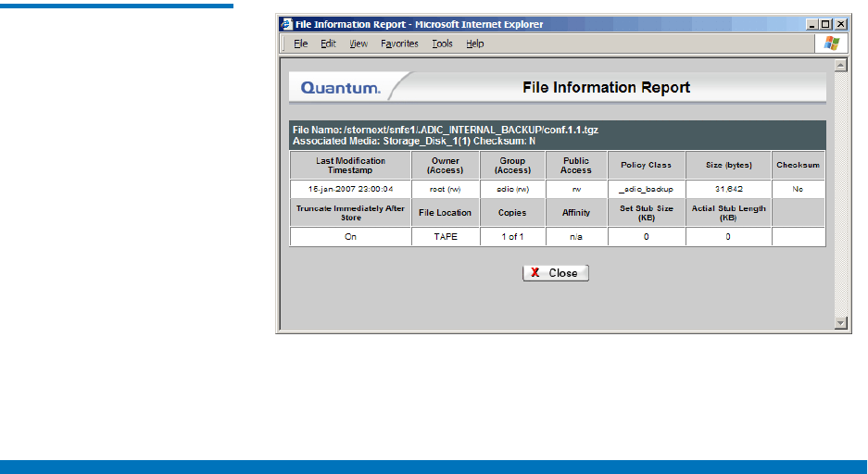Image resolution: width=868 pixels, height=474 pixels.
Task: Click the Copies header
Action: (x=512, y=213)
